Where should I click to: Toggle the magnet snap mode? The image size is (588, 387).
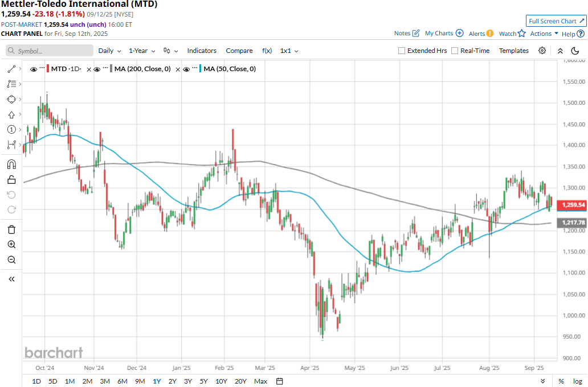pos(11,164)
